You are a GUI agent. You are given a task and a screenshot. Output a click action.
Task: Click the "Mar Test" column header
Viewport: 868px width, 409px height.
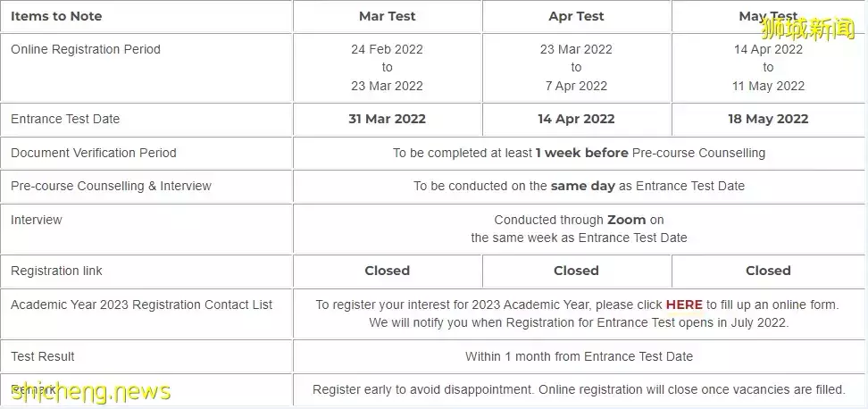[x=387, y=16]
